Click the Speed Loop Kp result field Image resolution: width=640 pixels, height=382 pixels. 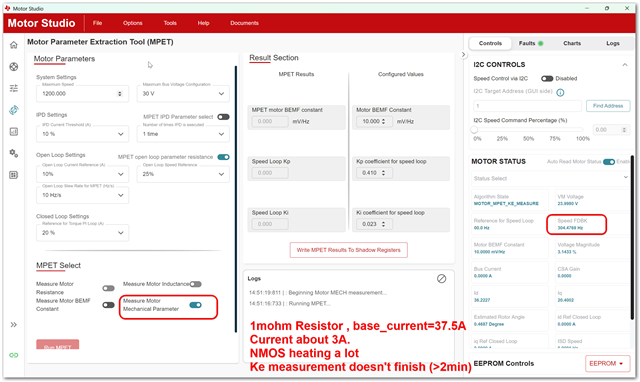tap(270, 173)
